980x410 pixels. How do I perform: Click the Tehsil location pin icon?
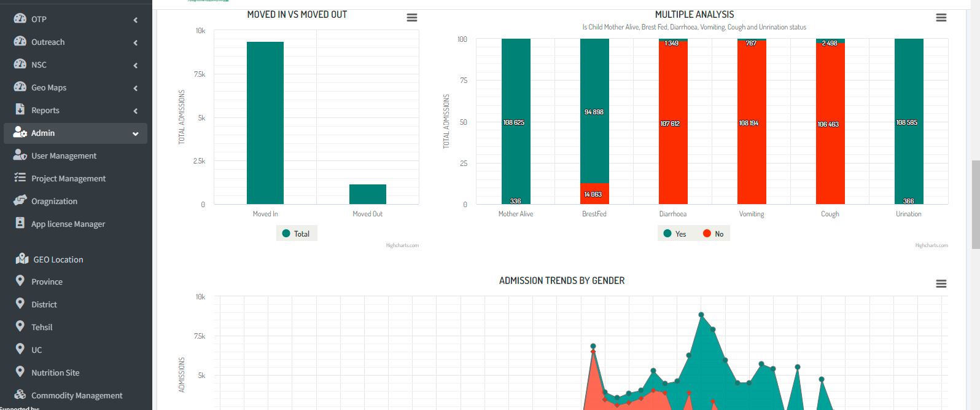click(x=20, y=326)
